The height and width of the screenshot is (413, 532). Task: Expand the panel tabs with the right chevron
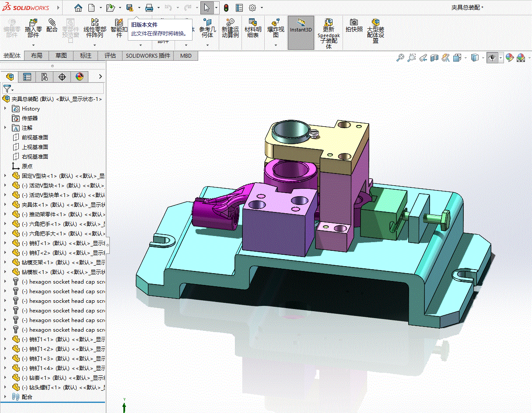[100, 77]
